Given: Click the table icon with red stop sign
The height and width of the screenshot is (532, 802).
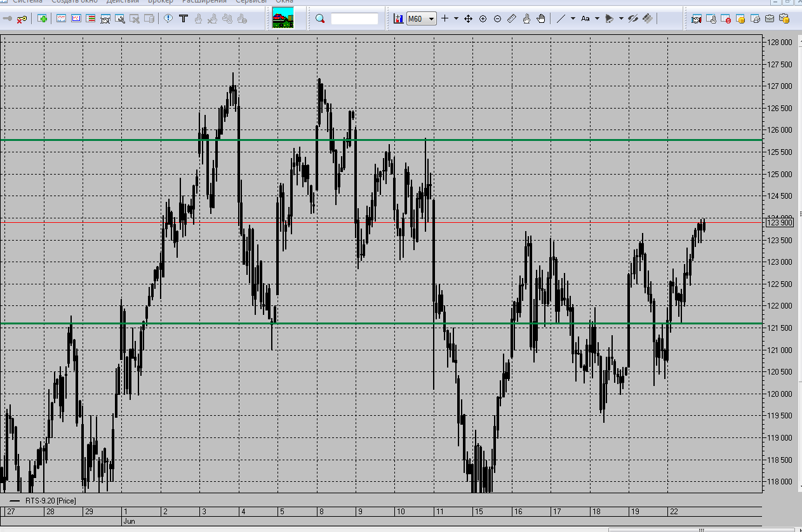Looking at the screenshot, I should click(x=726, y=19).
